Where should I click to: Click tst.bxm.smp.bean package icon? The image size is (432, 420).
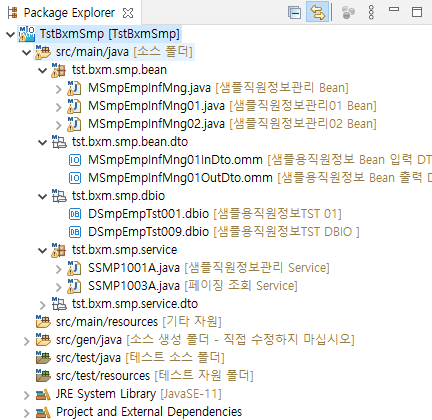click(59, 70)
